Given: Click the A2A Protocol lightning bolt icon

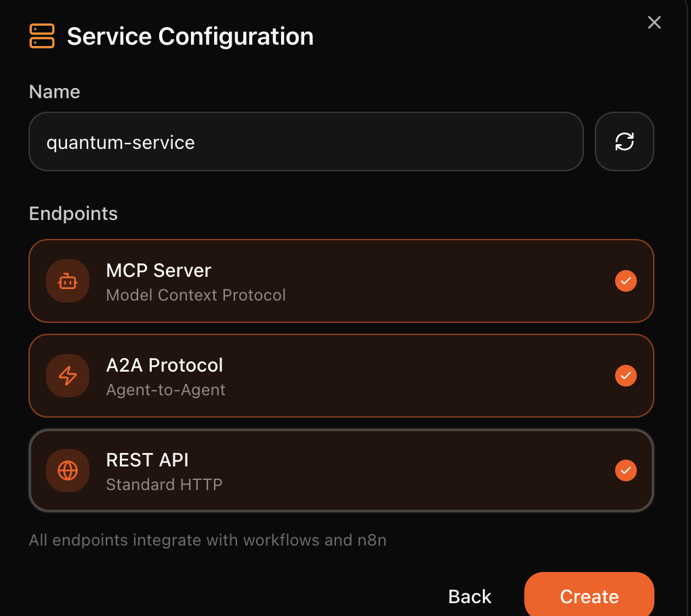Looking at the screenshot, I should click(68, 376).
